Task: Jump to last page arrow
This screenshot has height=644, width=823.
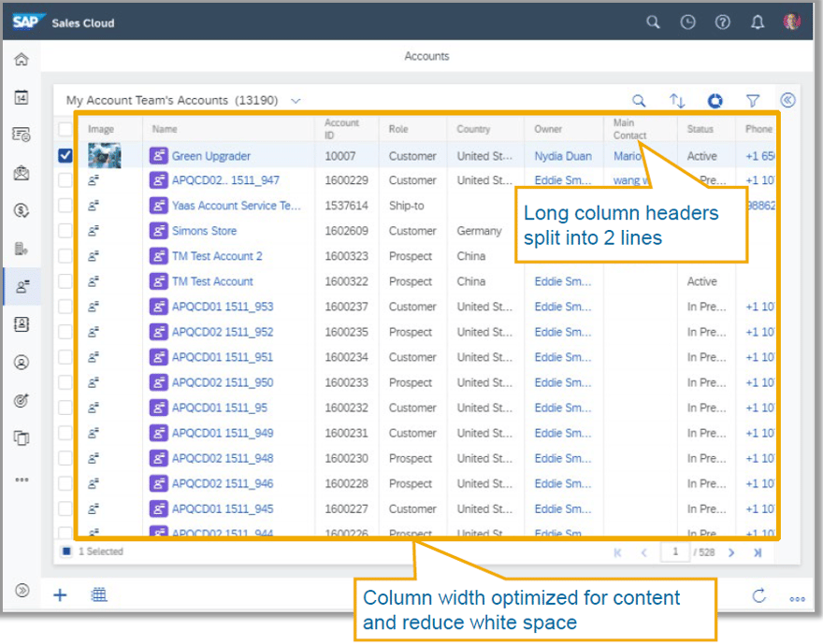Action: pos(758,552)
